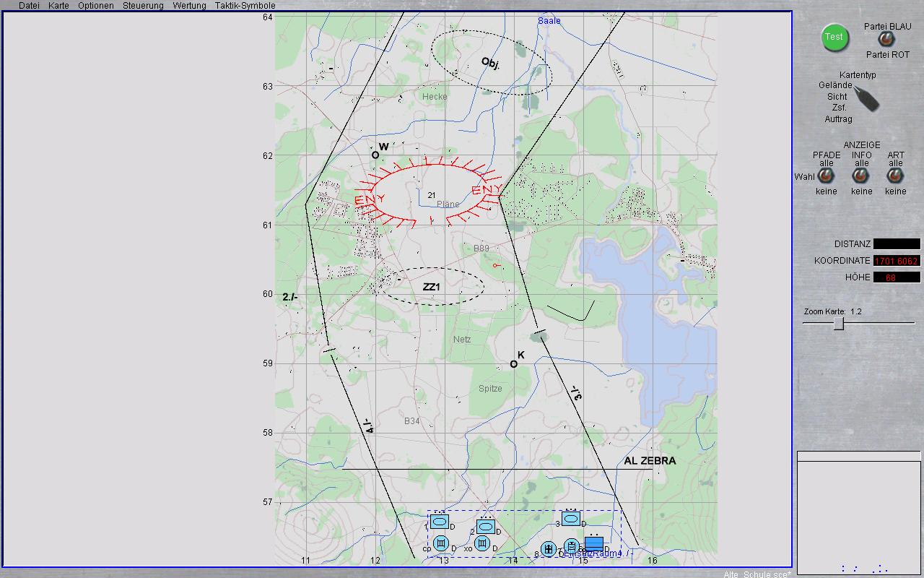
Task: Open the Steuerung menu
Action: click(x=143, y=5)
